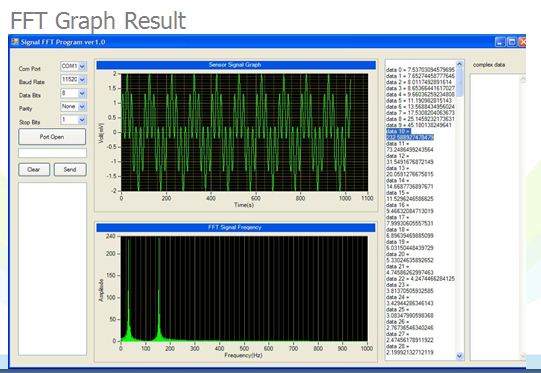Click the data list scrollbar up arrow
The height and width of the screenshot is (373, 541).
(459, 64)
